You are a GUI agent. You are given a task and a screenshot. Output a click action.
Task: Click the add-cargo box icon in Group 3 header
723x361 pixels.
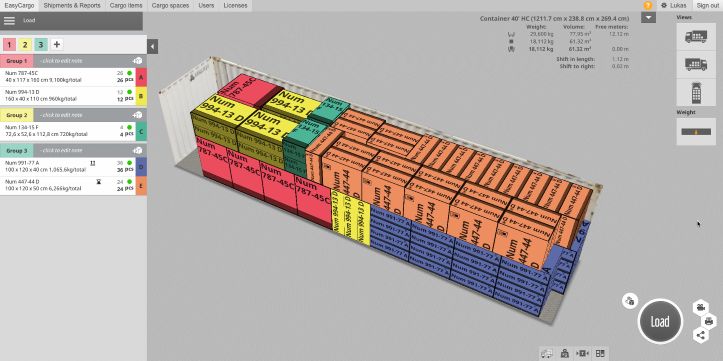pyautogui.click(x=137, y=150)
